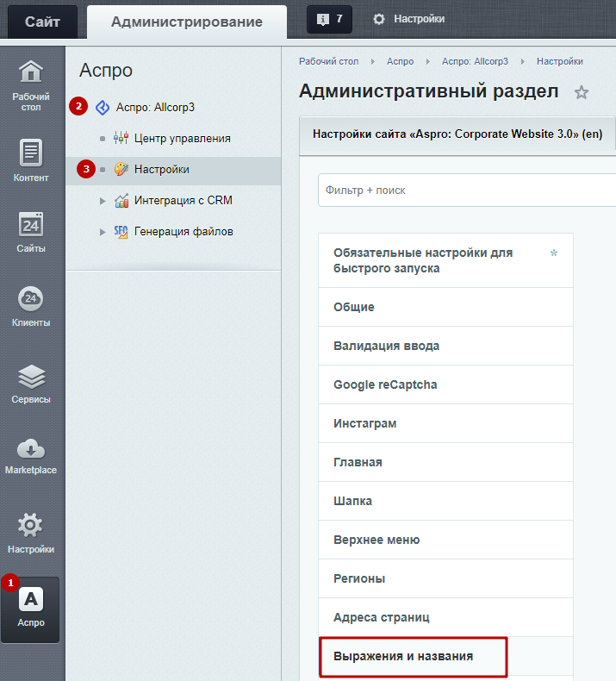Screen dimensions: 616x681
Task: Select the site tab Aspro: Corporate Website 3.0 (en)
Action: click(x=457, y=135)
